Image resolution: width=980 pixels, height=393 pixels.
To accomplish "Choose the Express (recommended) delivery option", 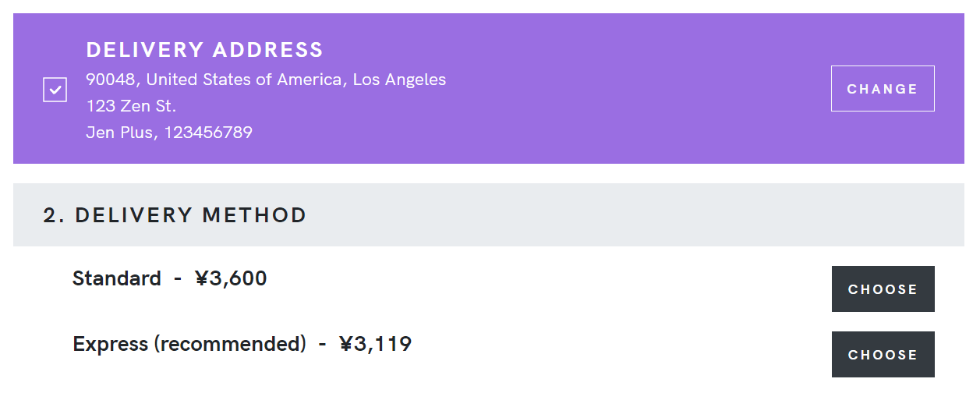I will pyautogui.click(x=883, y=355).
